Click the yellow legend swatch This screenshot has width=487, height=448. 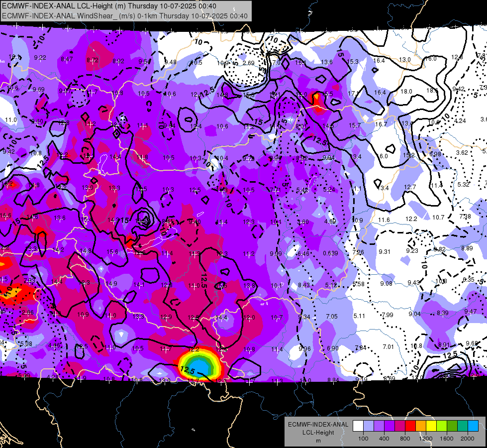(431, 426)
